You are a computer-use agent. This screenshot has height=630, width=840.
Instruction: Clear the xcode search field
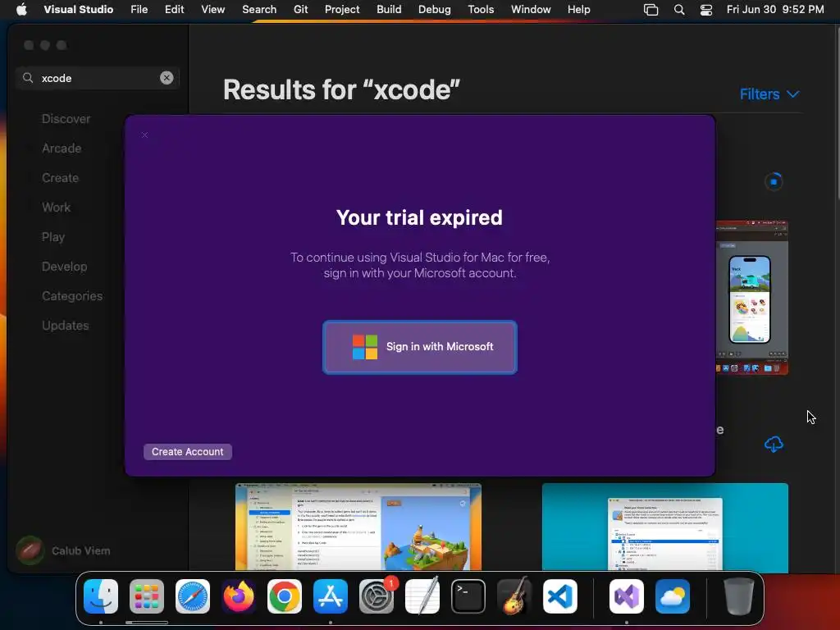(167, 78)
